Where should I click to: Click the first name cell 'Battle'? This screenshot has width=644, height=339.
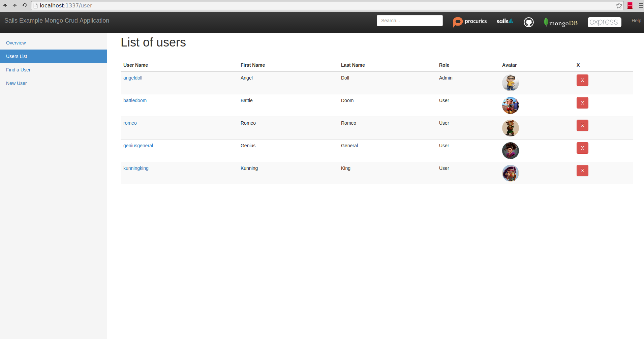247,100
